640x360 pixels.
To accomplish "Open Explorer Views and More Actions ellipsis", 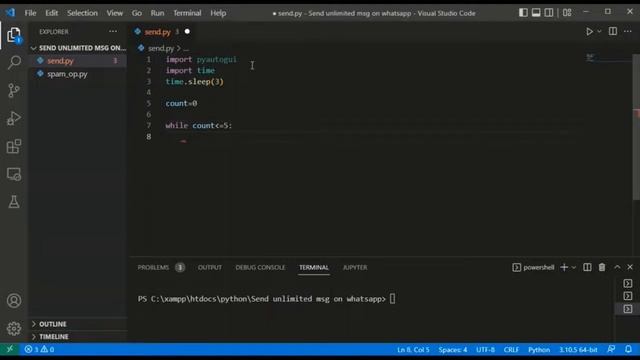I will (113, 31).
